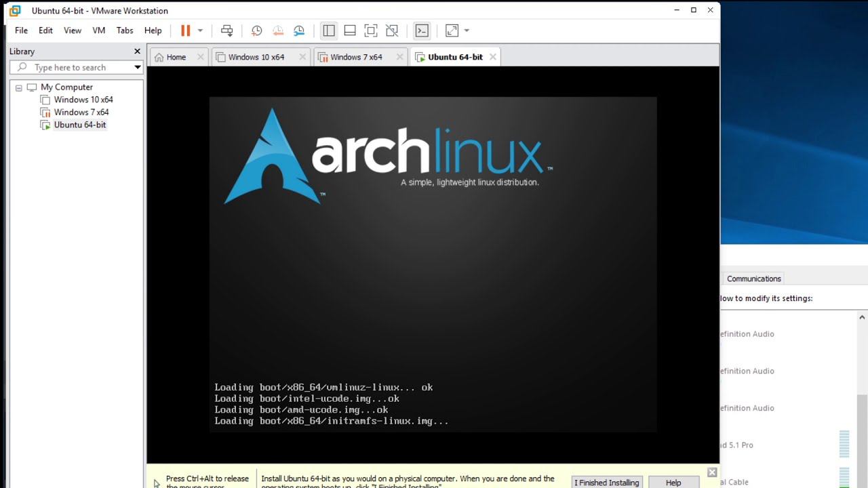Screen dimensions: 868x488
Task: Close the Windows 7 x64 tab
Action: [399, 57]
